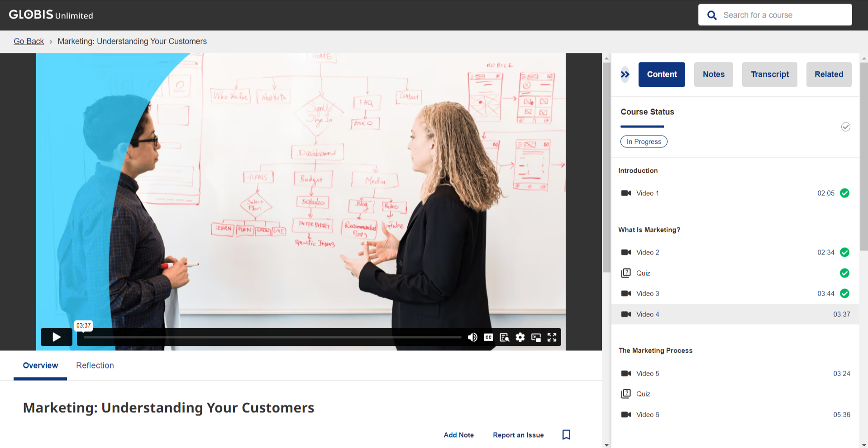Collapse the side panel with double chevron
Image resolution: width=868 pixels, height=448 pixels.
(625, 75)
